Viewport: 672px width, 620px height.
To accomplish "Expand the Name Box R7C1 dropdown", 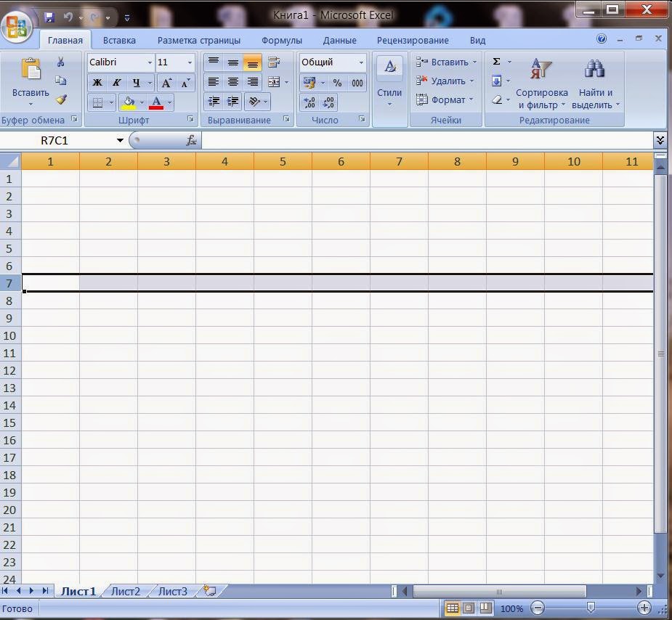I will [x=120, y=140].
